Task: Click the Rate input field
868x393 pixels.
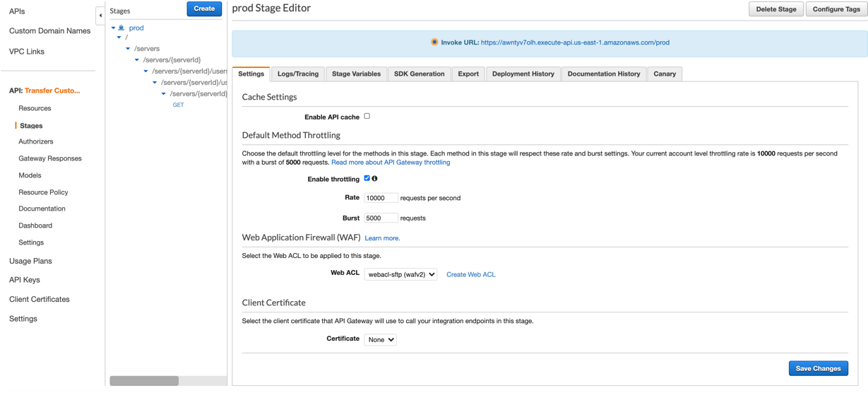Action: (381, 198)
